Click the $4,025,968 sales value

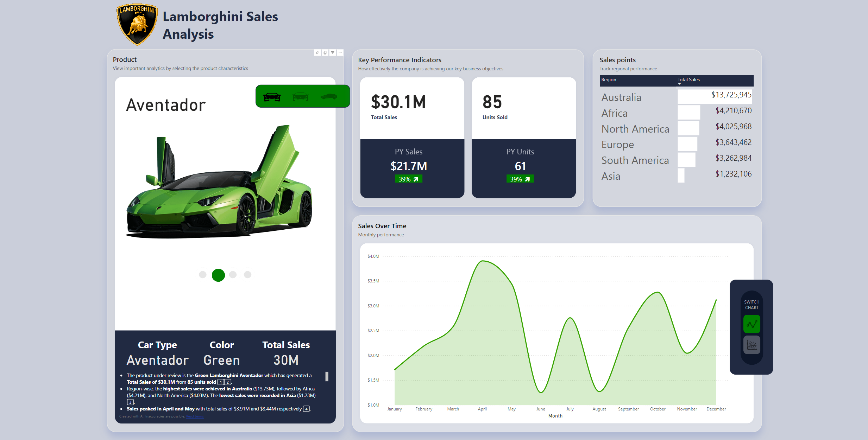click(734, 127)
